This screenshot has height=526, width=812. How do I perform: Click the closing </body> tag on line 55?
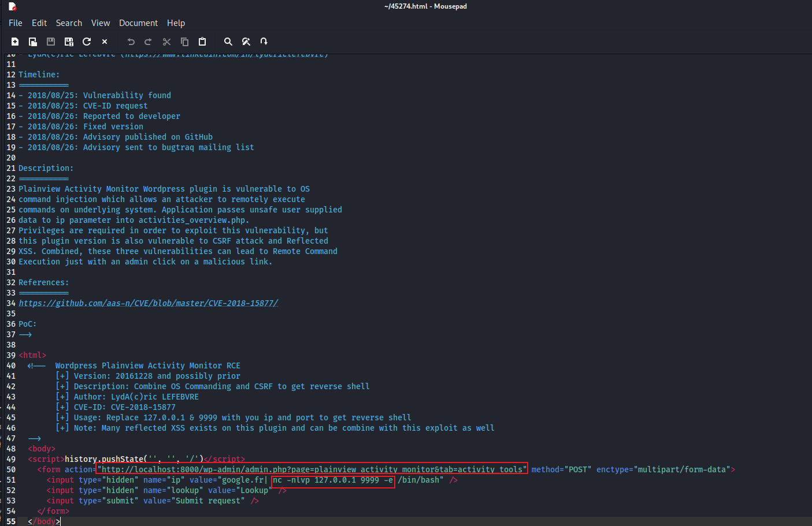click(x=44, y=521)
